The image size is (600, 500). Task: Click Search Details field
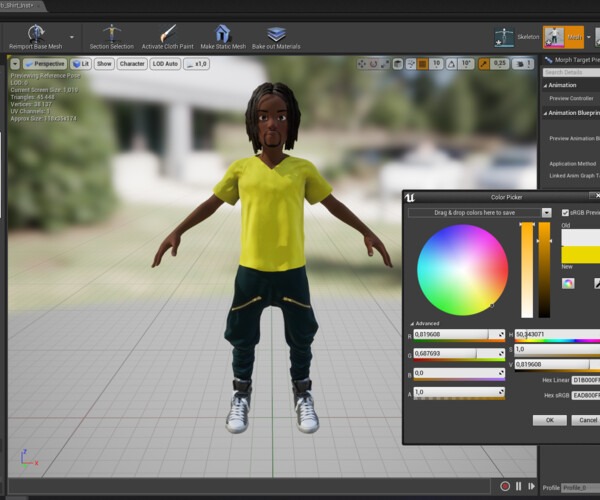(571, 72)
